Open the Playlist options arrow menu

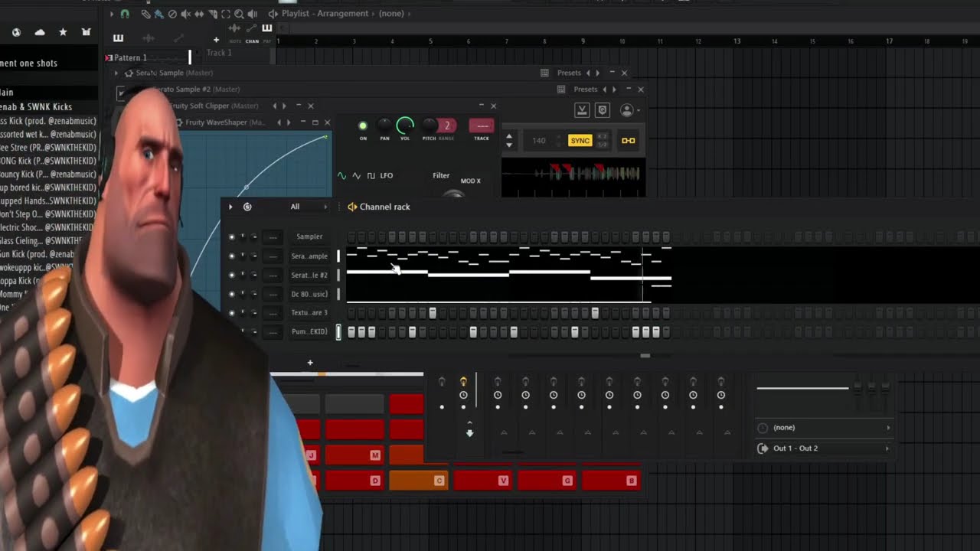(112, 14)
